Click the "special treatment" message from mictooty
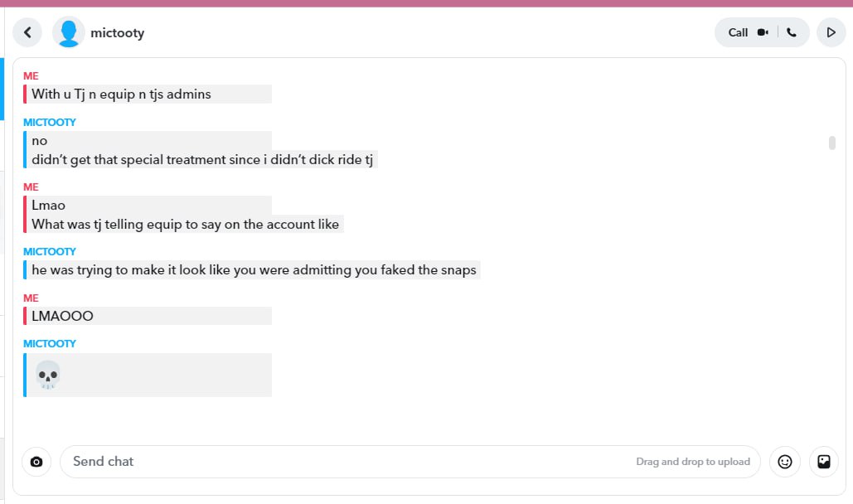 pos(202,159)
